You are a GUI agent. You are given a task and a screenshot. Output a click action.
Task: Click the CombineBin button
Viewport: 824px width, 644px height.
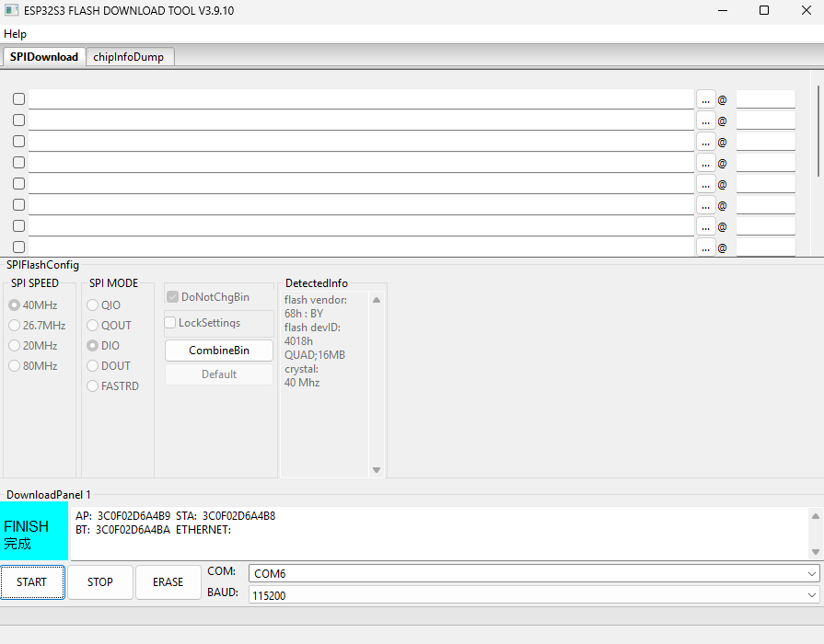219,351
